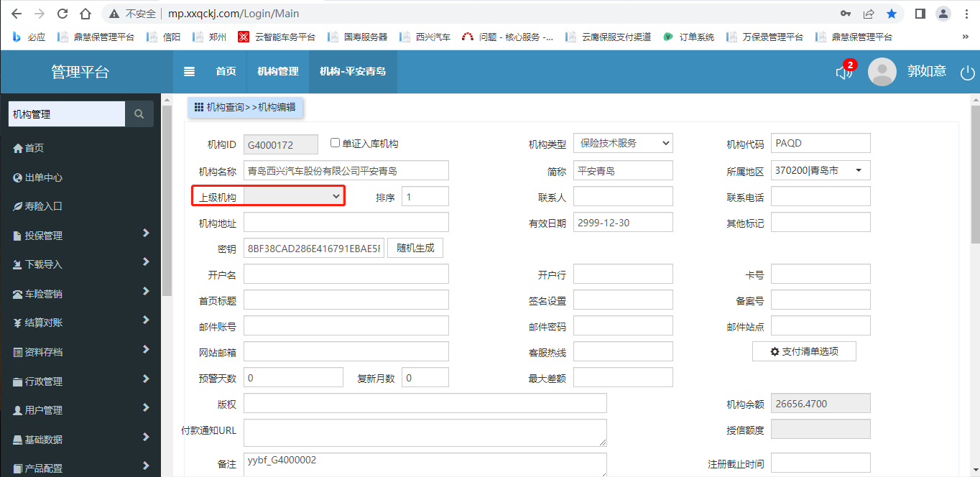Click the 有效日期 field showing 2999-12-30

623,223
